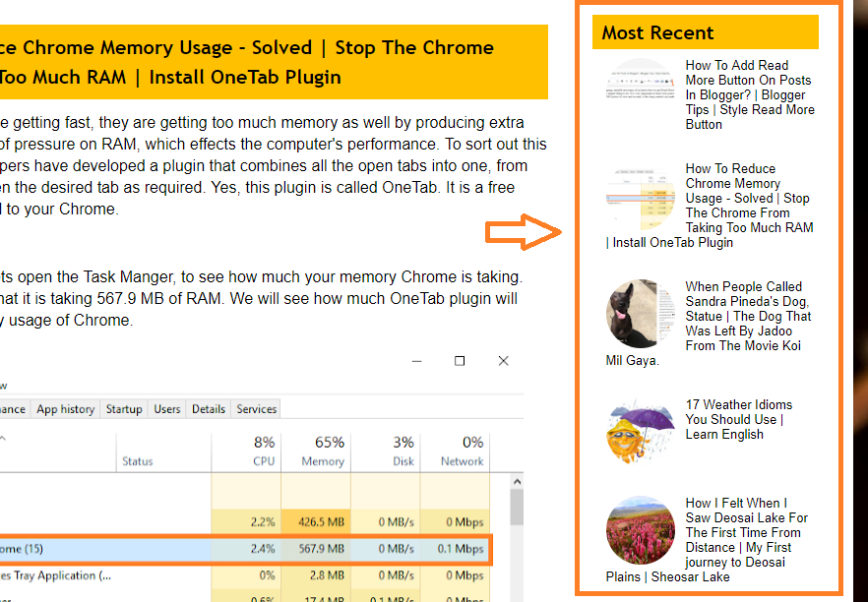The height and width of the screenshot is (602, 868).
Task: Minimize the Task Manager window
Action: 417,361
